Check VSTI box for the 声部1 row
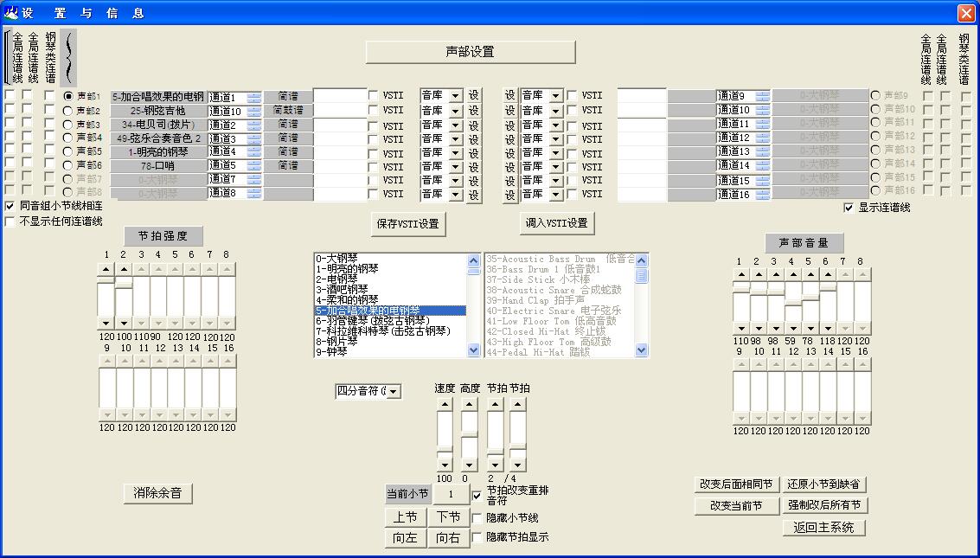 373,96
